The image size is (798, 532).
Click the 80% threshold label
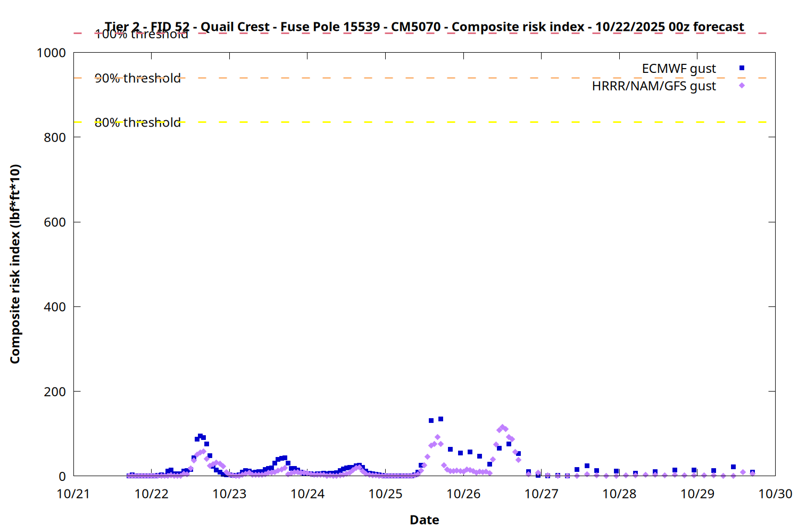click(x=138, y=122)
